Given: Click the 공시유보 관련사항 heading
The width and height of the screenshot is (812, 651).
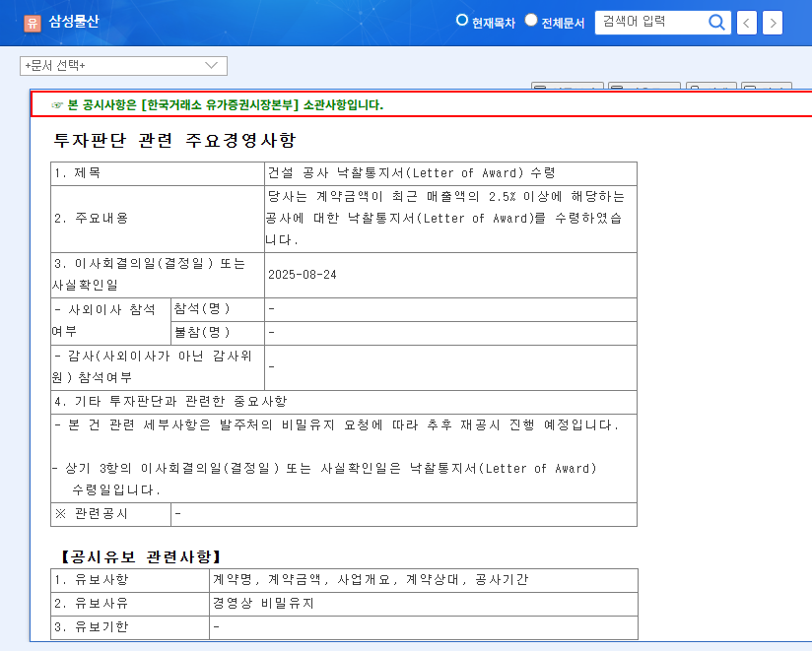Looking at the screenshot, I should 140,557.
